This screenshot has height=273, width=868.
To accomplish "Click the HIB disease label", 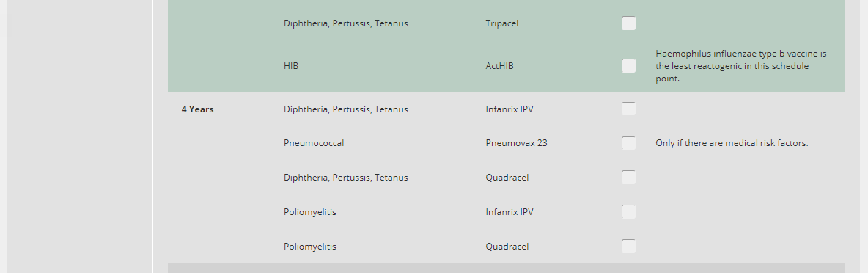I will [291, 66].
